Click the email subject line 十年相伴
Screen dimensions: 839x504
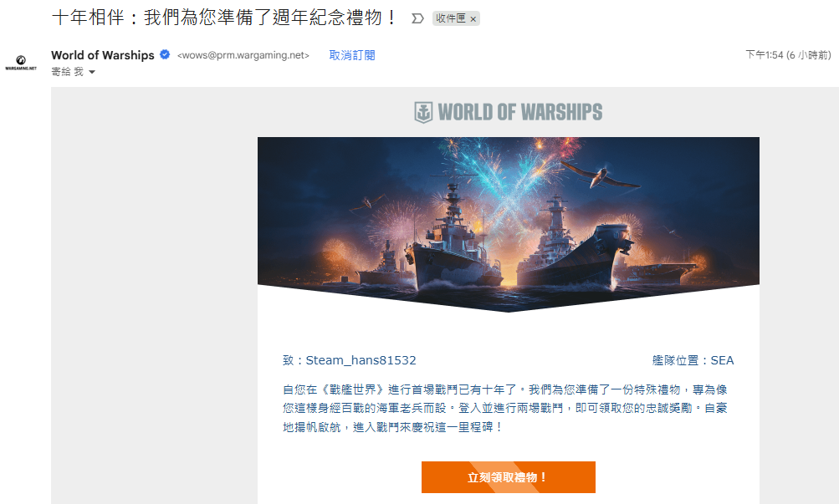tap(225, 18)
